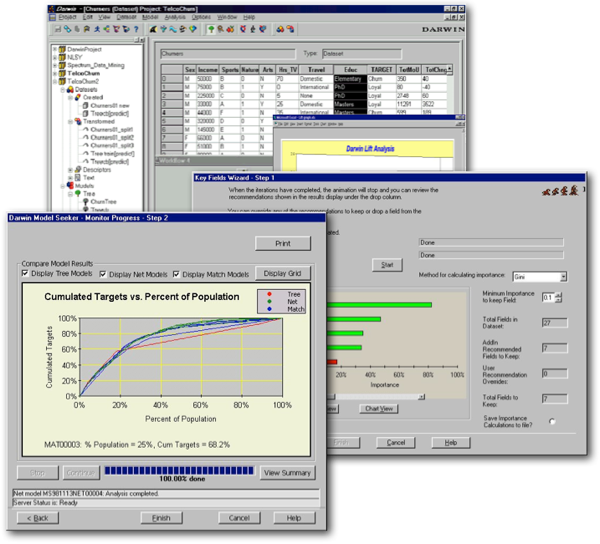Click Chart View button in Key Fields Wizard
Screen dimensions: 600x544
379,409
